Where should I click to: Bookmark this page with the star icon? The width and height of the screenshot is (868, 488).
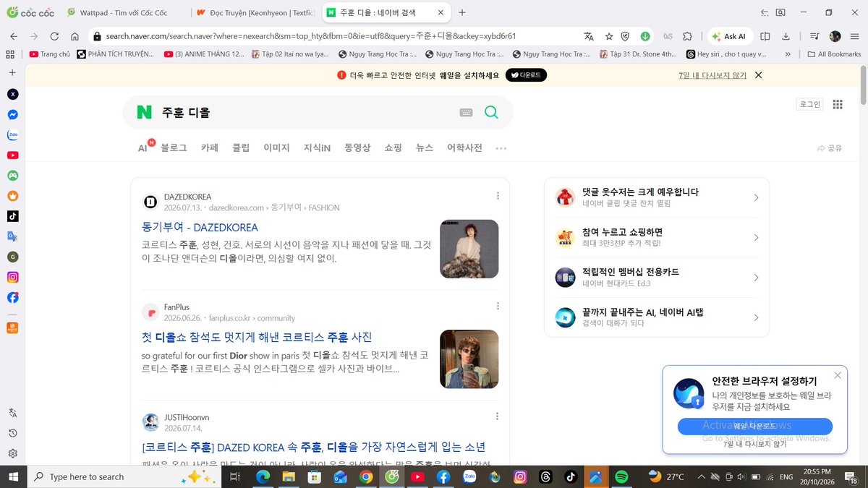click(x=609, y=36)
